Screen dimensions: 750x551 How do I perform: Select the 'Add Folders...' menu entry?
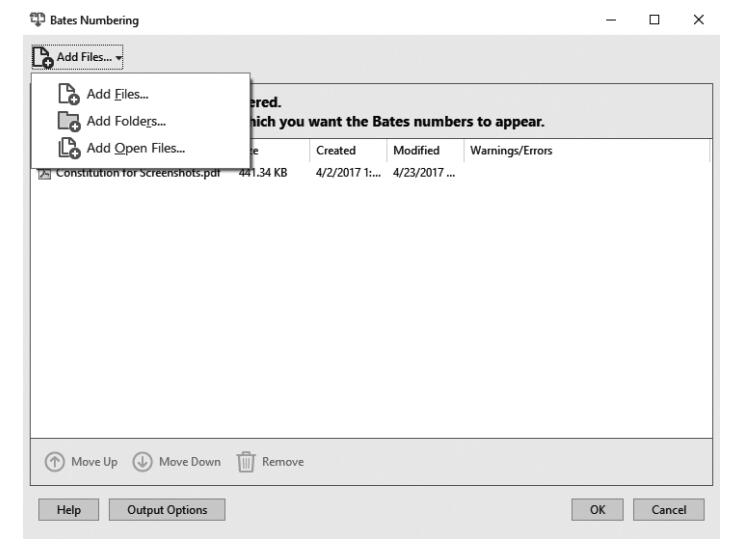tap(126, 121)
